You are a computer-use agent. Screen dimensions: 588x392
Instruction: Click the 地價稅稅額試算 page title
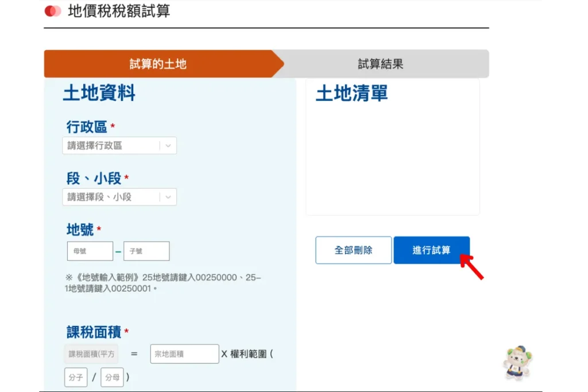point(119,11)
